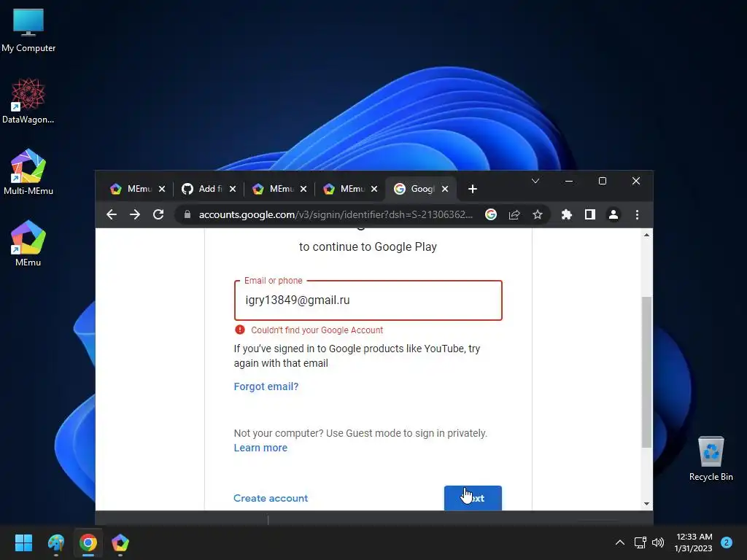Click Forgot email link
Screen dimensions: 747x560
click(x=266, y=386)
